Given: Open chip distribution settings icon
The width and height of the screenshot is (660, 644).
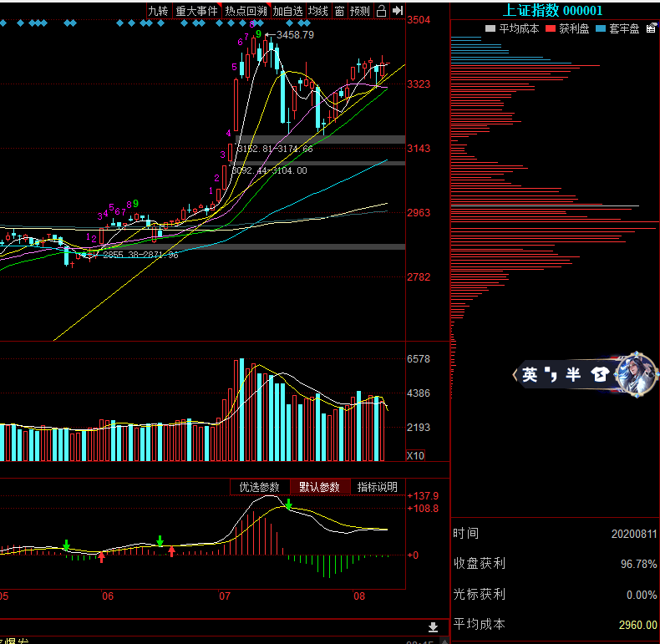Looking at the screenshot, I should (x=652, y=28).
